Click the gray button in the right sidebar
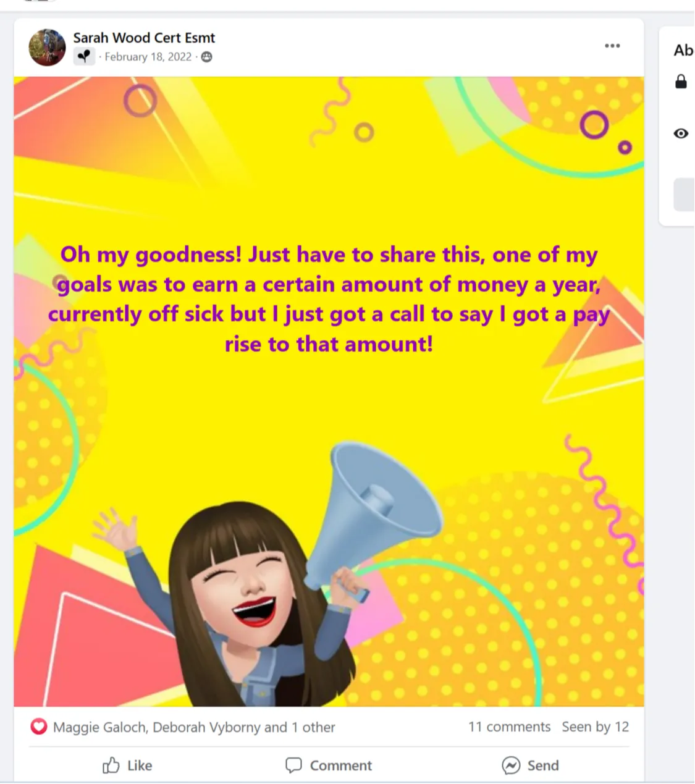695x784 pixels. 684,195
